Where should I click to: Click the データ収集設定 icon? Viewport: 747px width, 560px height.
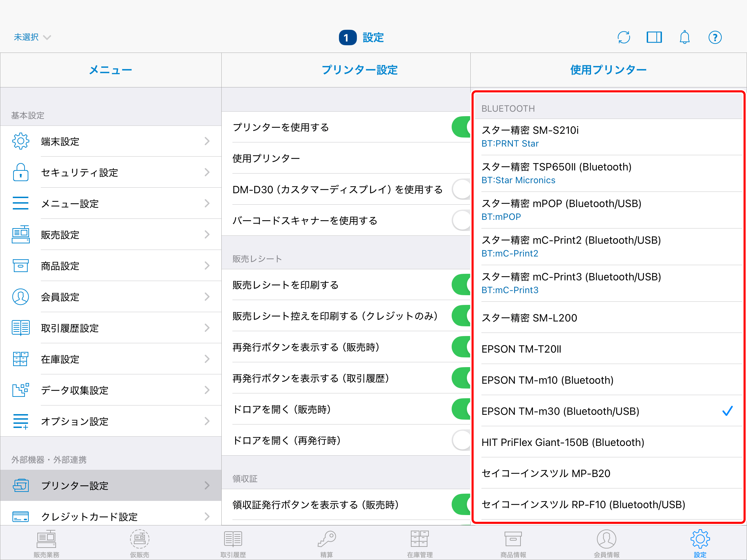(x=21, y=390)
